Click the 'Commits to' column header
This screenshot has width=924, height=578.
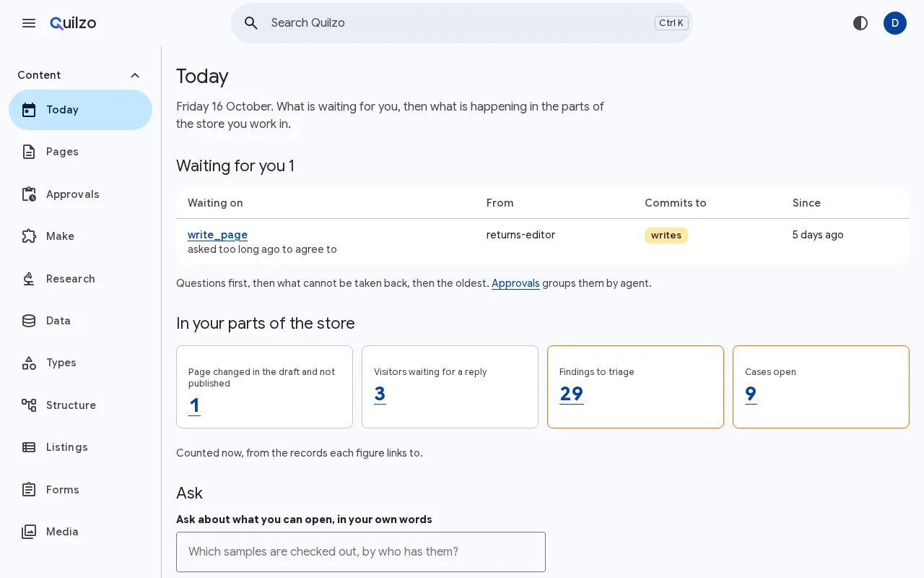point(676,203)
